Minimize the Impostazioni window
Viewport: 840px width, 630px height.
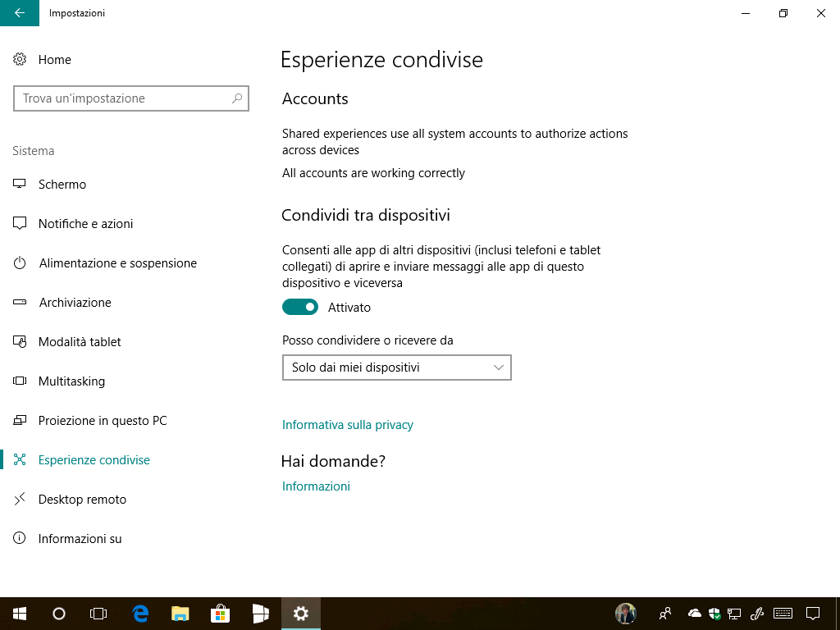tap(745, 13)
